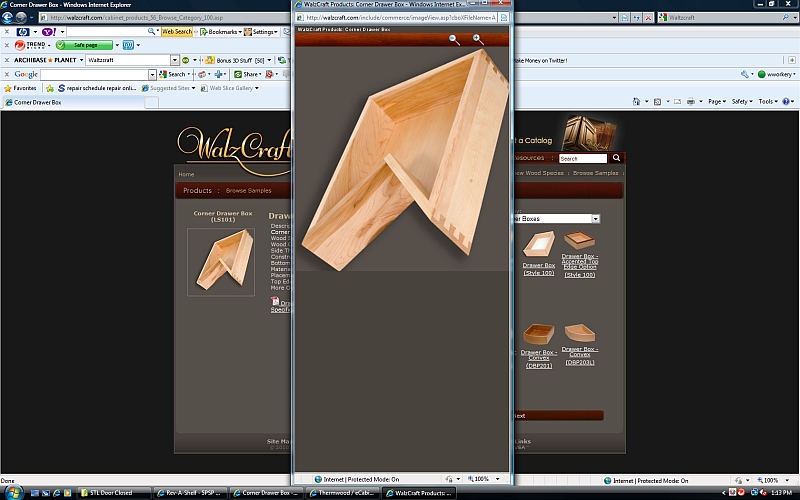Click the Google toolbar wrench settings icon
The width and height of the screenshot is (800, 500).
pos(745,74)
